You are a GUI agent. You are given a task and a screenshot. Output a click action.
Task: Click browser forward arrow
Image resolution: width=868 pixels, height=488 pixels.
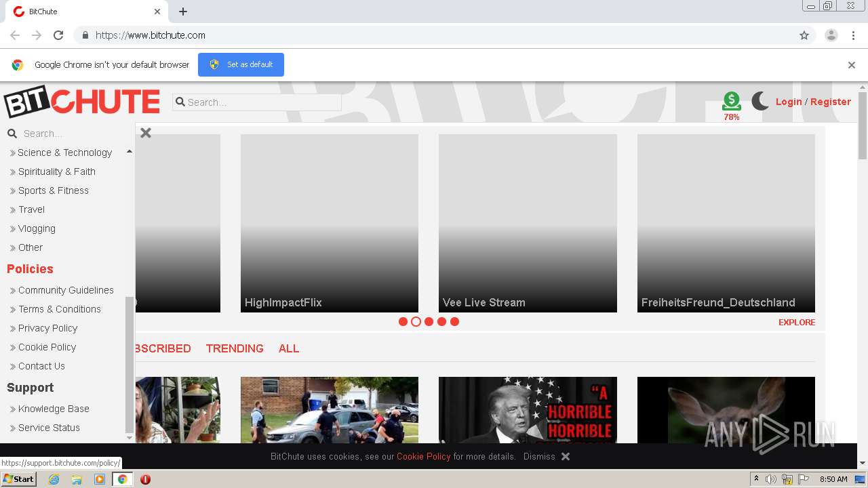37,35
